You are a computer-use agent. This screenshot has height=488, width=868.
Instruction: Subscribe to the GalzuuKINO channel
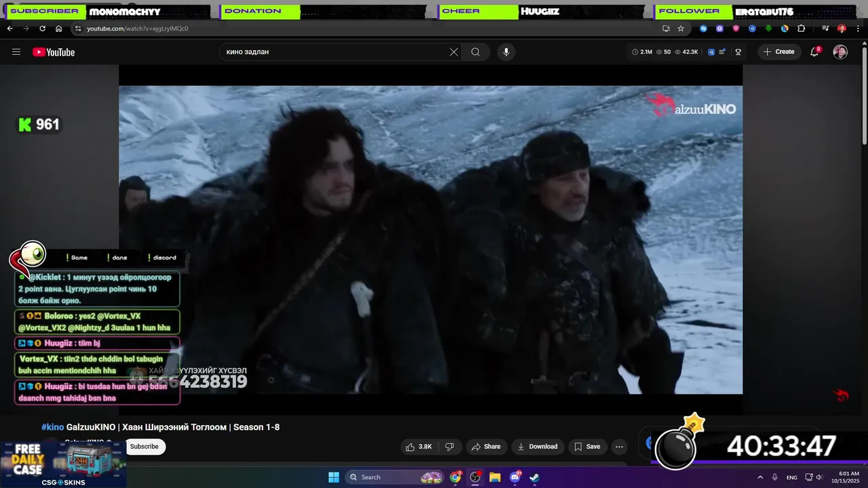(144, 447)
